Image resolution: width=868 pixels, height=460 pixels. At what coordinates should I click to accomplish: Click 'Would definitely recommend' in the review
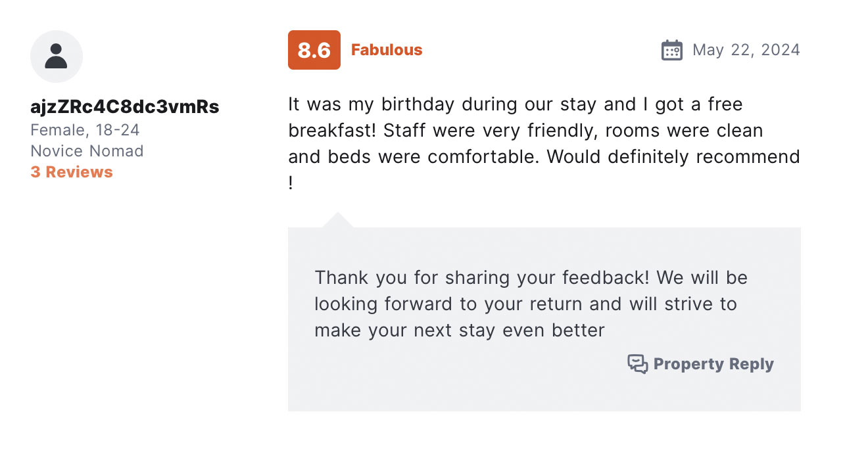(x=673, y=157)
